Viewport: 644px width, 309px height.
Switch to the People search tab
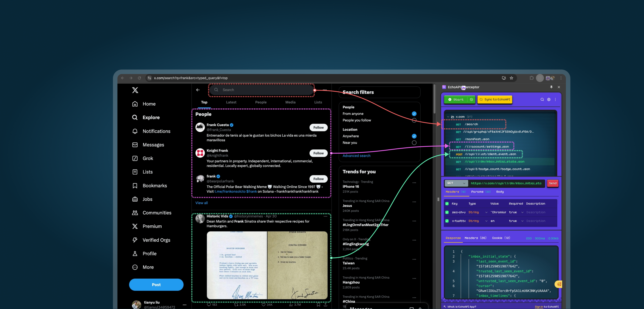261,102
